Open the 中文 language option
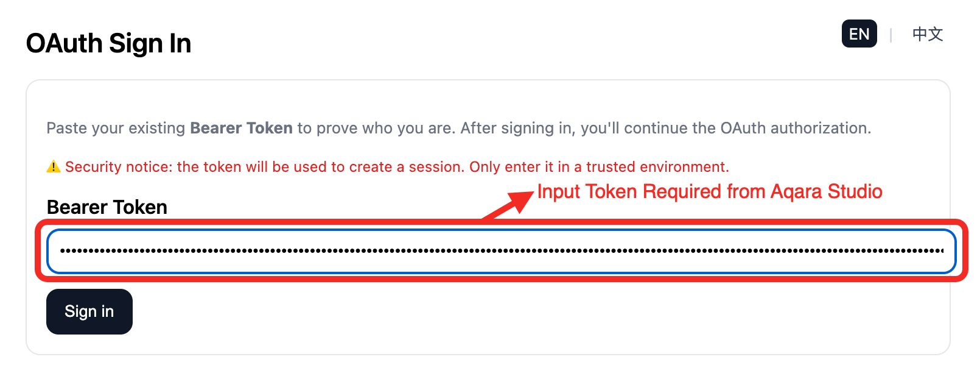980x379 pixels. tap(926, 34)
